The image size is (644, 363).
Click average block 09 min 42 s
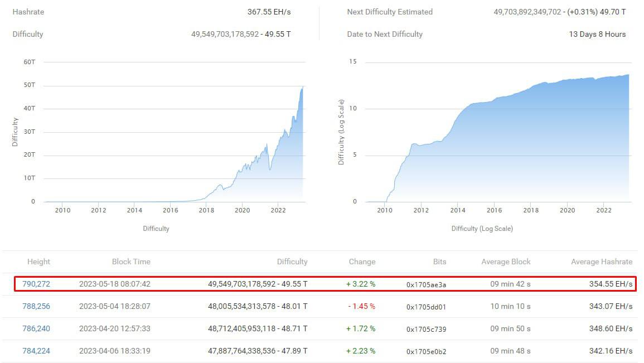pyautogui.click(x=510, y=284)
